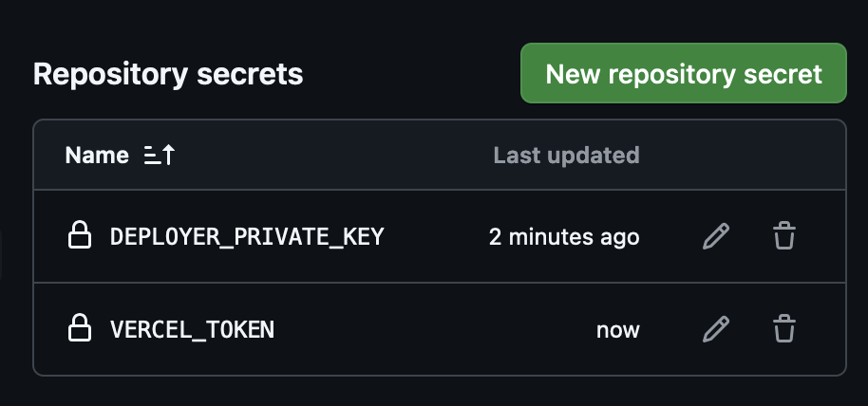This screenshot has height=406, width=868.
Task: Click the Last updated column header
Action: 566,156
